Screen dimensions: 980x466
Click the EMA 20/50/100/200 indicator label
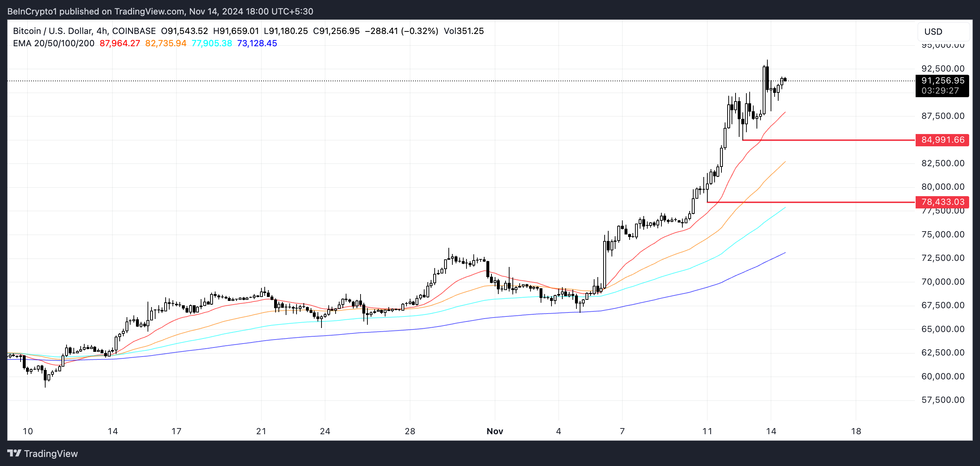[54, 43]
